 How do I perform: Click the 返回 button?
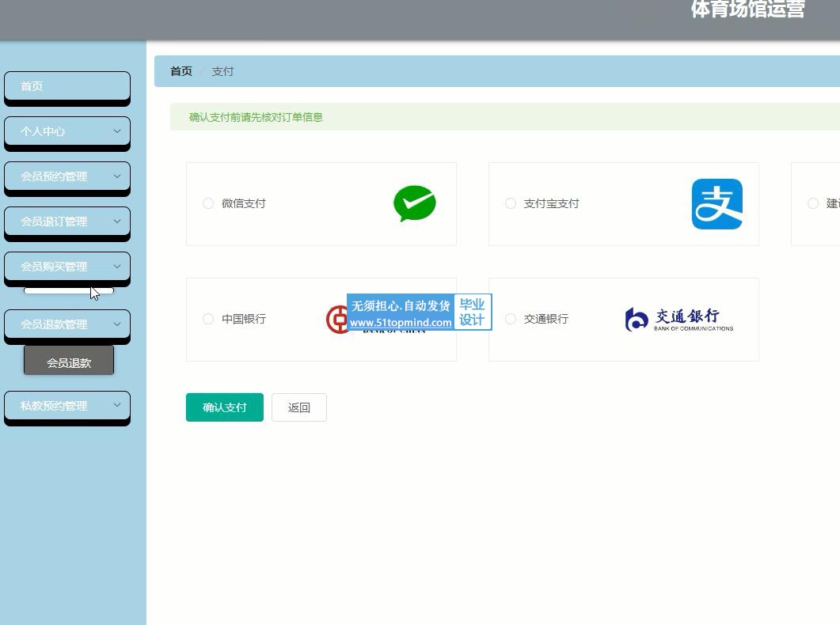299,407
